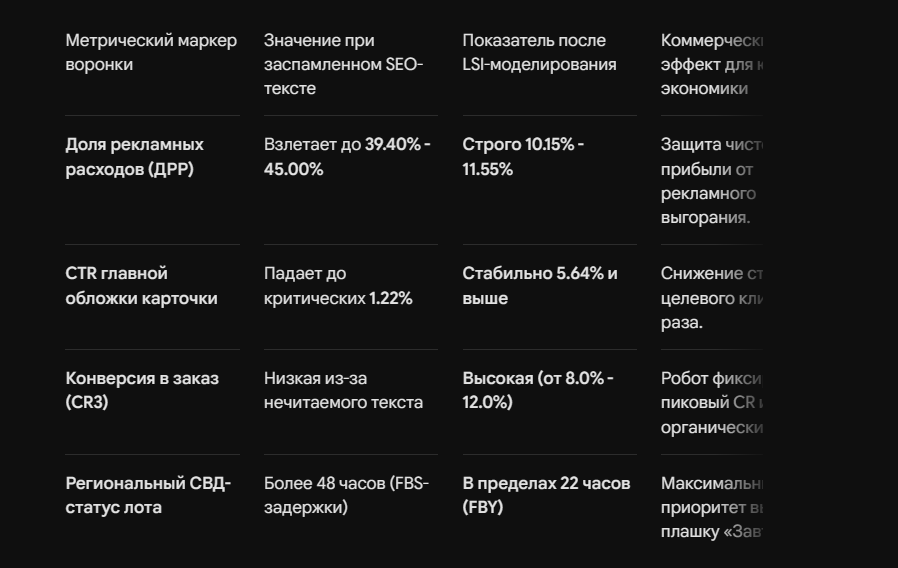Click the 'Показатель после LSI-моделирования' header

(x=539, y=53)
